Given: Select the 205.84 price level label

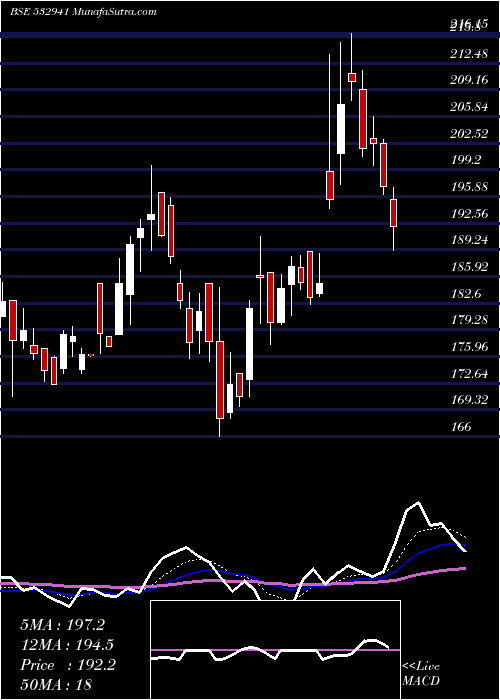Looking at the screenshot, I should pos(468,107).
